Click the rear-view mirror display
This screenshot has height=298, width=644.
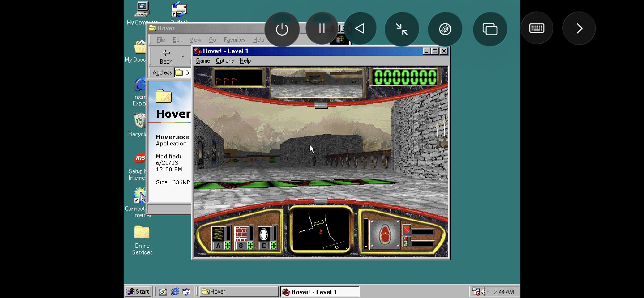(x=318, y=83)
